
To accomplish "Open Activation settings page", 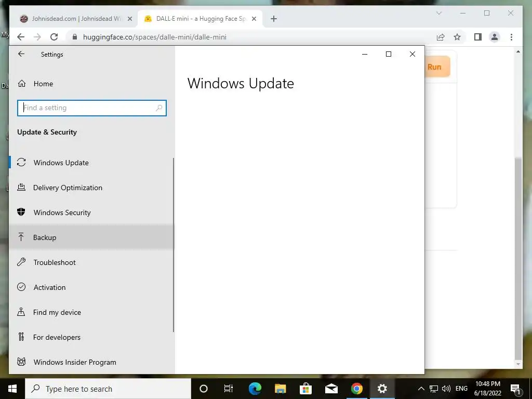I will tap(91, 287).
